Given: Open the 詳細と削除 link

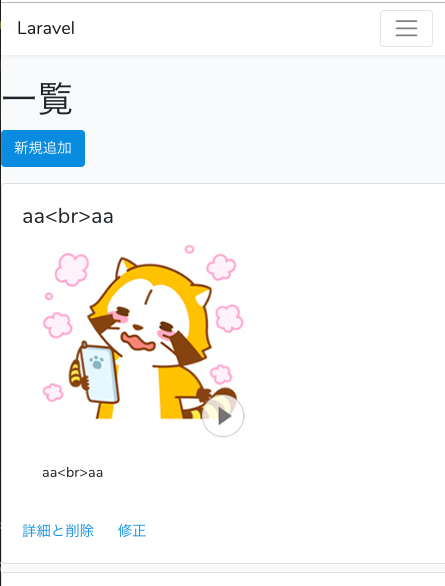Looking at the screenshot, I should (x=58, y=531).
